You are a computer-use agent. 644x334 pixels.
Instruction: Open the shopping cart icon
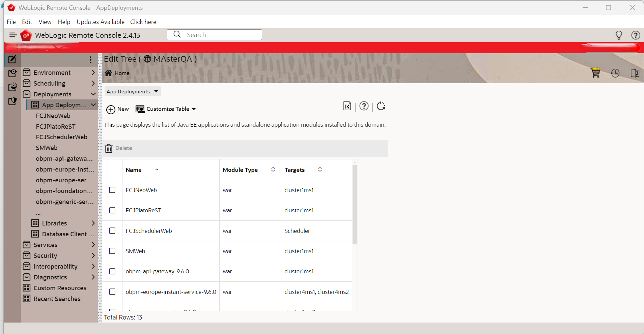[x=595, y=73]
